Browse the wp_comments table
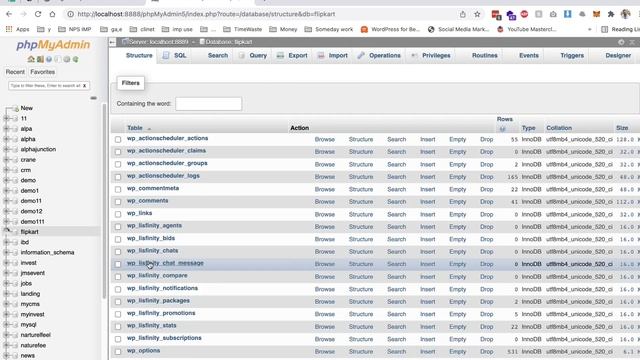This screenshot has height=360, width=640. click(x=324, y=202)
